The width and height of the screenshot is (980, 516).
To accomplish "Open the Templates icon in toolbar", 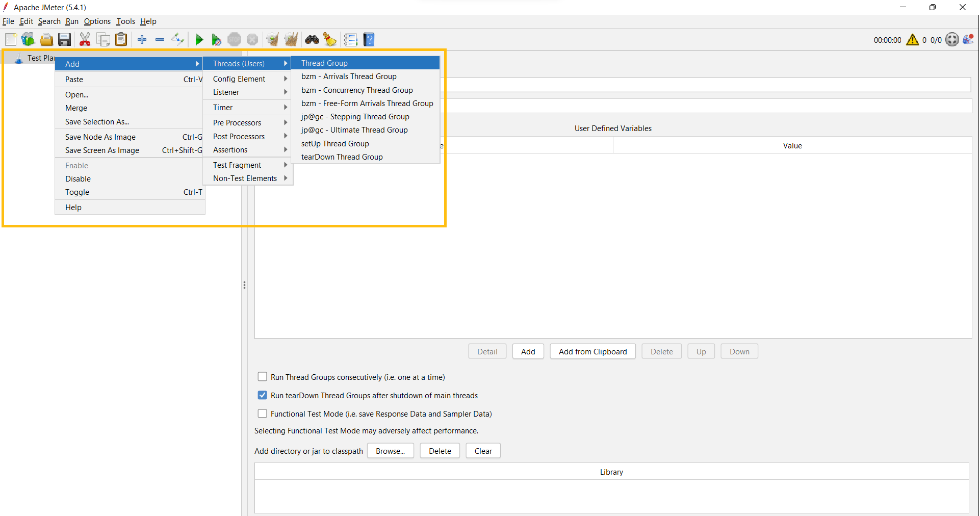I will (x=28, y=39).
